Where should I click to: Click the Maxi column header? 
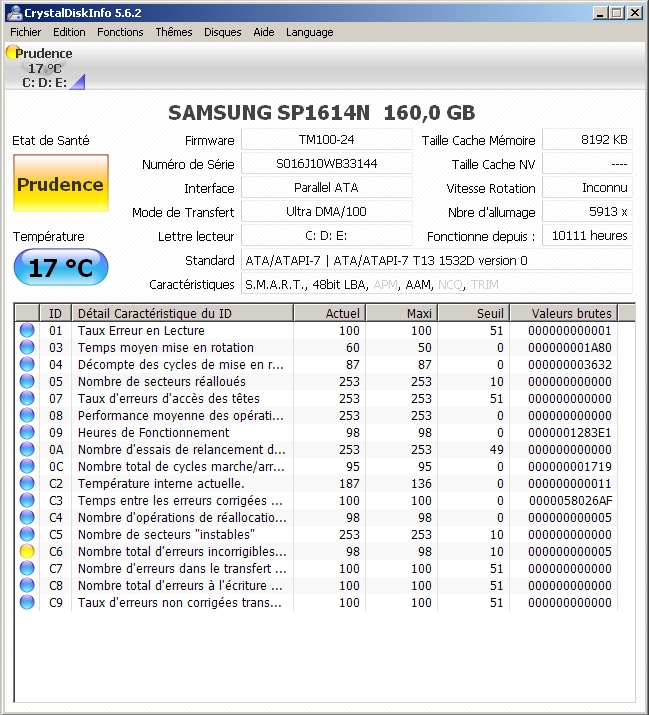click(x=402, y=313)
